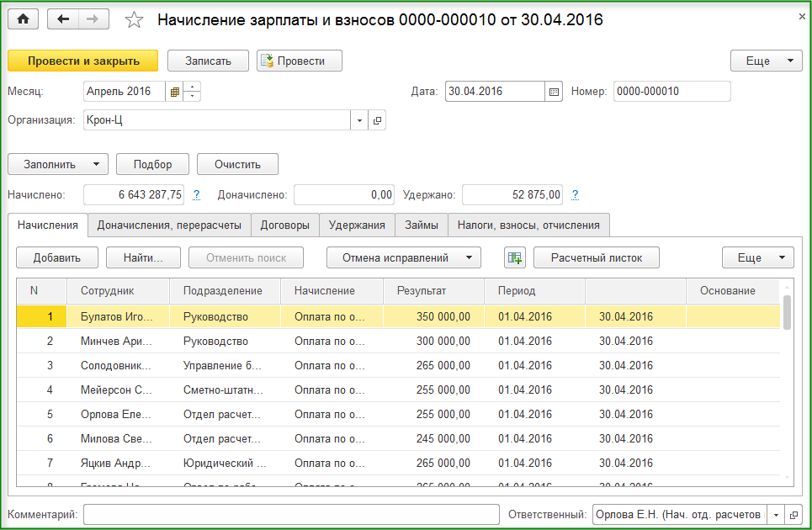Image resolution: width=812 pixels, height=530 pixels.
Task: Click the help question mark next to Начислено
Action: [x=196, y=195]
